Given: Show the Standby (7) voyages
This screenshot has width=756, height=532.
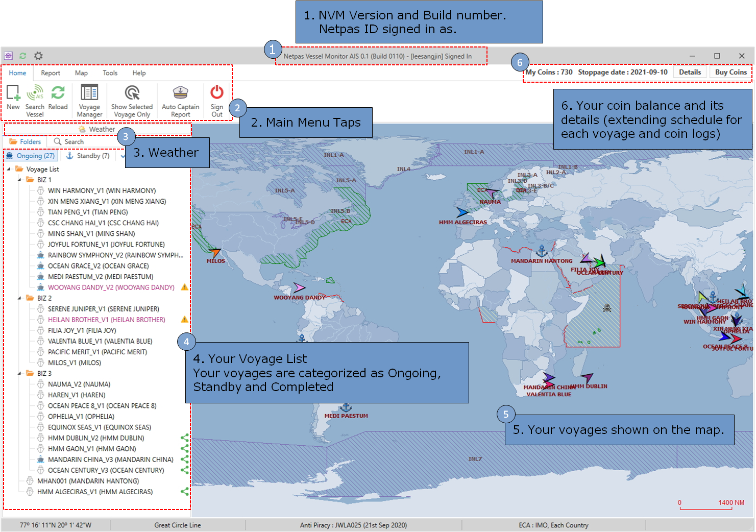Looking at the screenshot, I should click(x=88, y=156).
